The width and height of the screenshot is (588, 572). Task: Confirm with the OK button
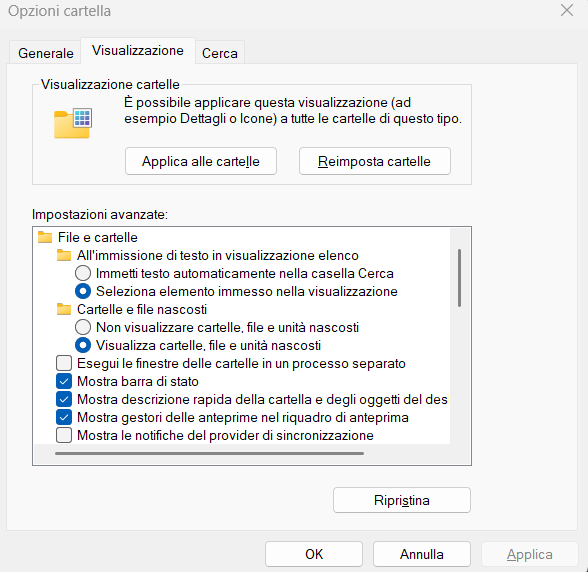click(x=314, y=554)
